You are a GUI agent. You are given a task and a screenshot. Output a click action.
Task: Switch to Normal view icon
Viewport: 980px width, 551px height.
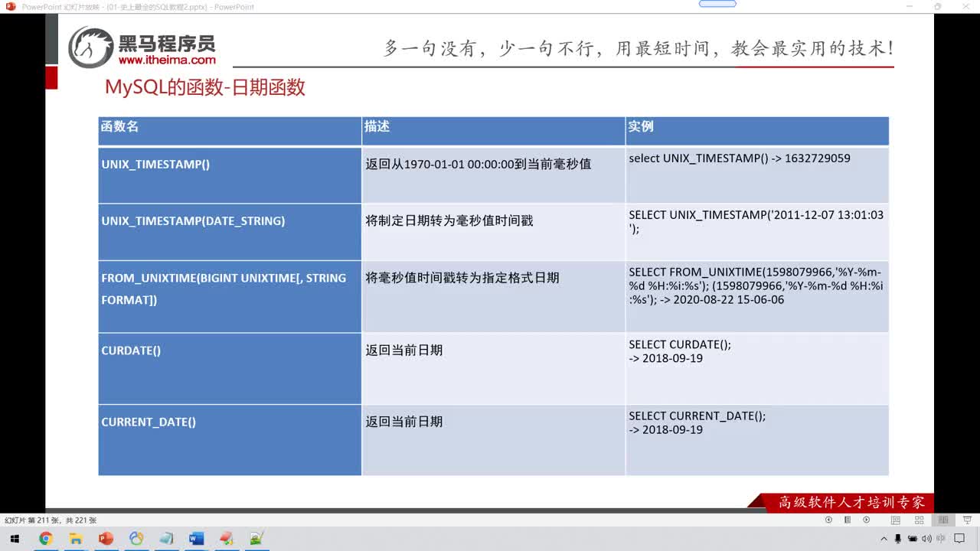point(896,520)
